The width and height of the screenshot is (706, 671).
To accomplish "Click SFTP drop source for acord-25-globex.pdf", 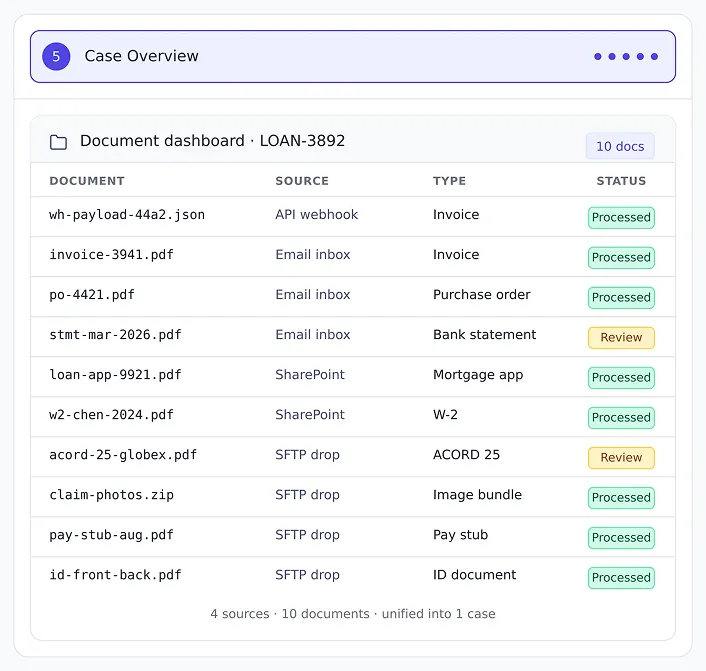I will 307,455.
